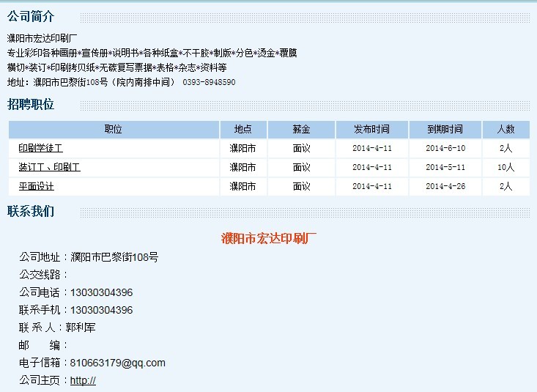The image size is (537, 392).
Task: Select the 地点 column header
Action: pyautogui.click(x=243, y=129)
